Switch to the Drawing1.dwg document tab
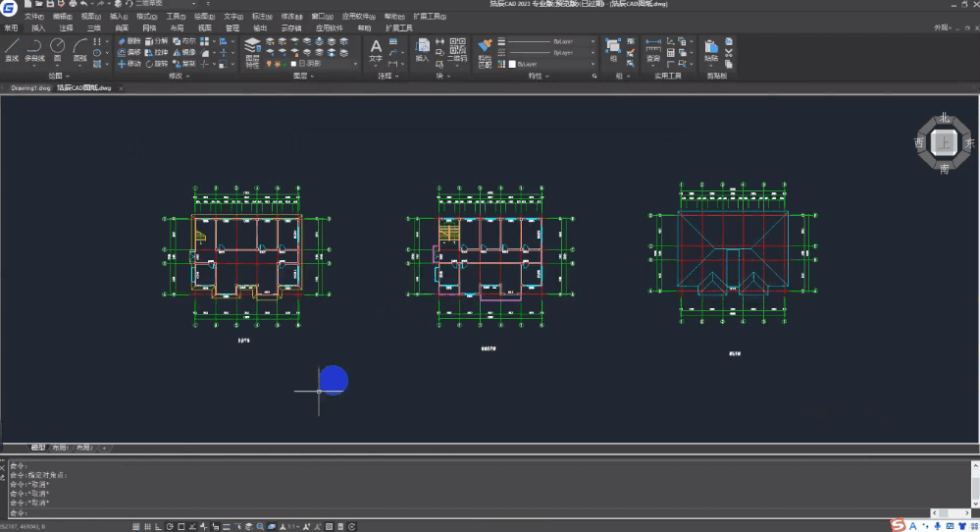The image size is (980, 532). point(30,87)
